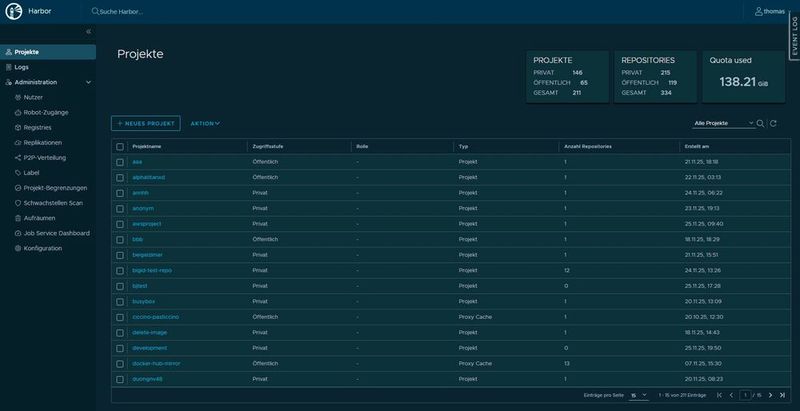Open the bjtest project link
Screen dimensions: 800x411
140,286
